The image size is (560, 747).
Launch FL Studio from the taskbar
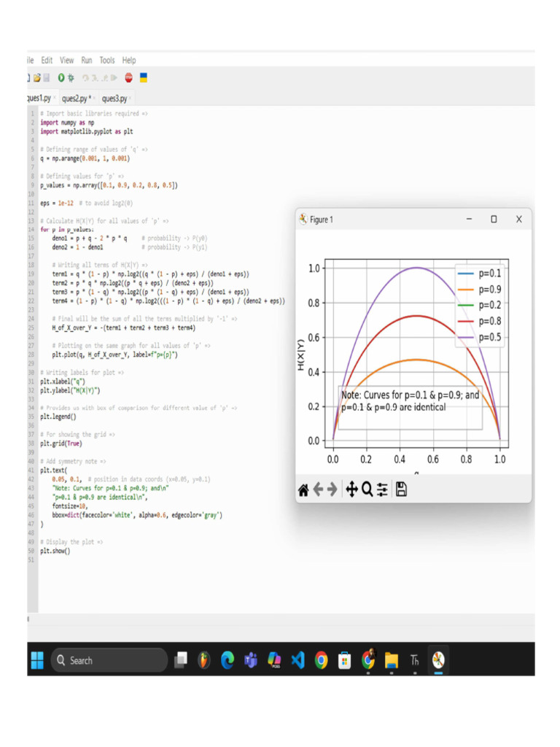click(204, 660)
